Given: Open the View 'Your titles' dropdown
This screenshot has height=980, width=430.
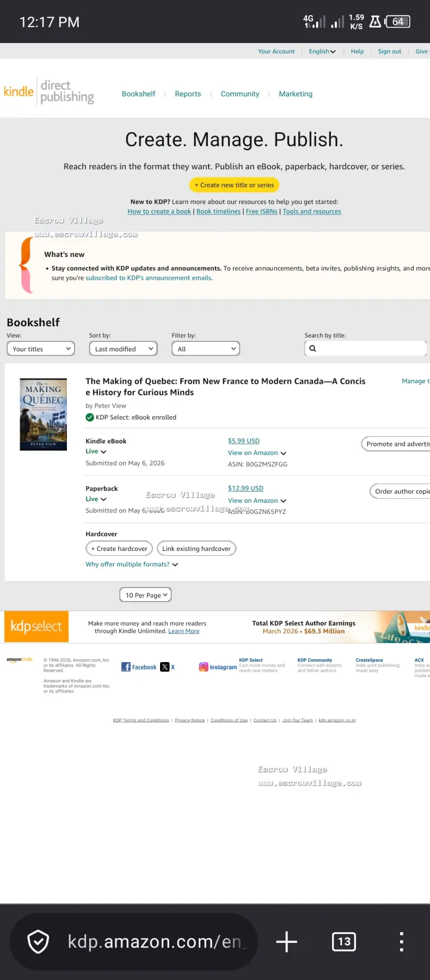Looking at the screenshot, I should click(x=41, y=349).
